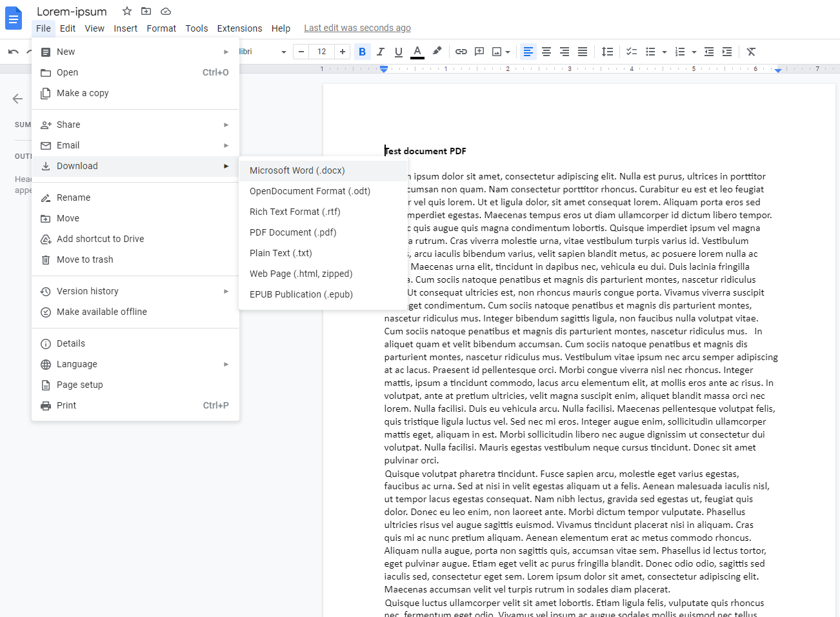Open the bulleted list options dropdown
Image resolution: width=840 pixels, height=617 pixels.
point(665,52)
